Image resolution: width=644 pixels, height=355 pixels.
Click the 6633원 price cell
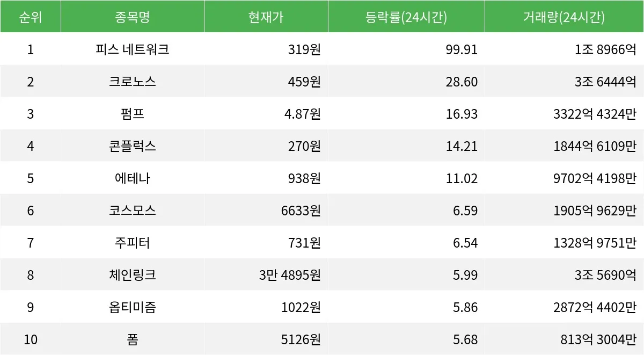[x=301, y=211]
